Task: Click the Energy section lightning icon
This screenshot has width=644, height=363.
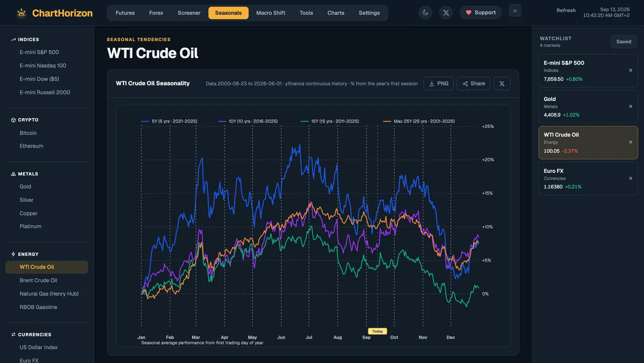Action: [x=13, y=254]
